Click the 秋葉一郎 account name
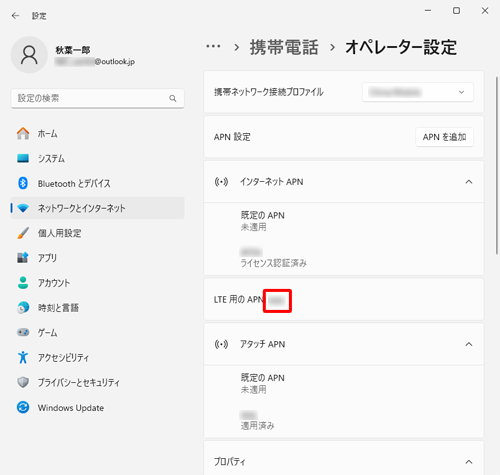 (73, 50)
